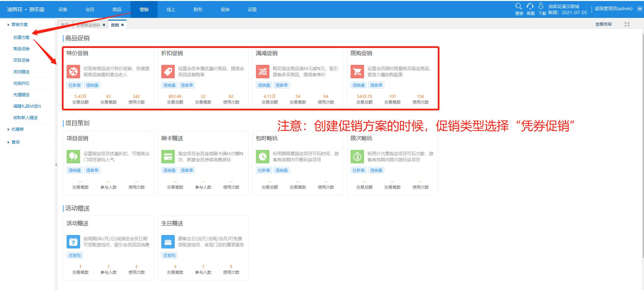Click the 803.49 transaction total value
This screenshot has height=290, width=644.
point(175,97)
